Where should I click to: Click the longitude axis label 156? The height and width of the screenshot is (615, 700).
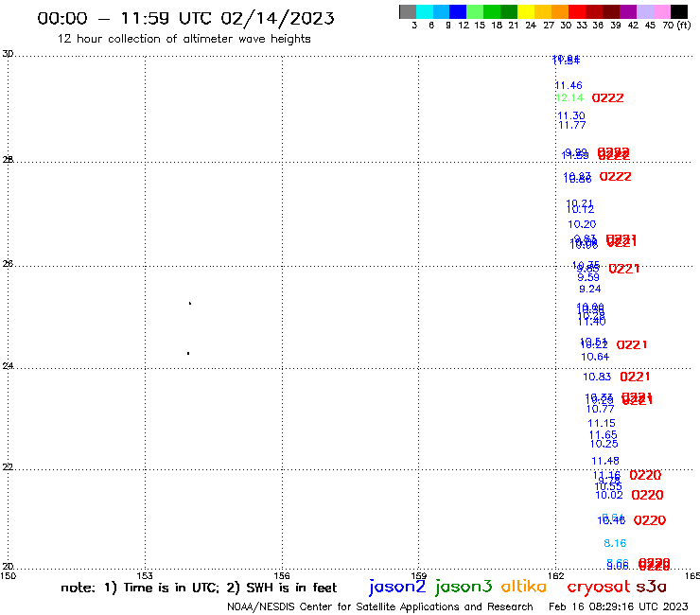pyautogui.click(x=282, y=576)
